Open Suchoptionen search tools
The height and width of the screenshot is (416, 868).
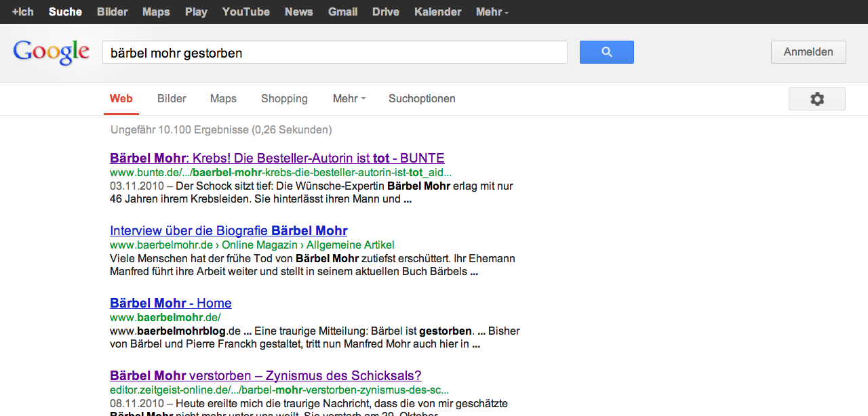point(422,99)
